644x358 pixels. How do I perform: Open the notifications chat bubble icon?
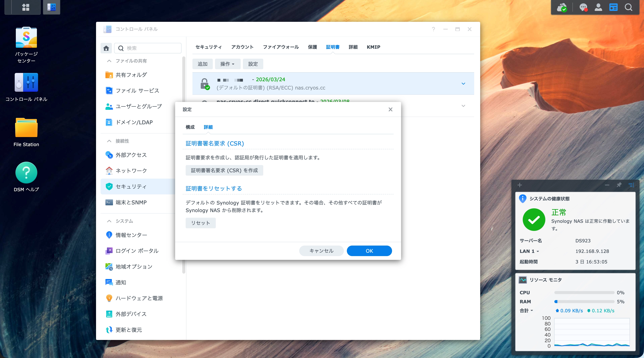583,7
